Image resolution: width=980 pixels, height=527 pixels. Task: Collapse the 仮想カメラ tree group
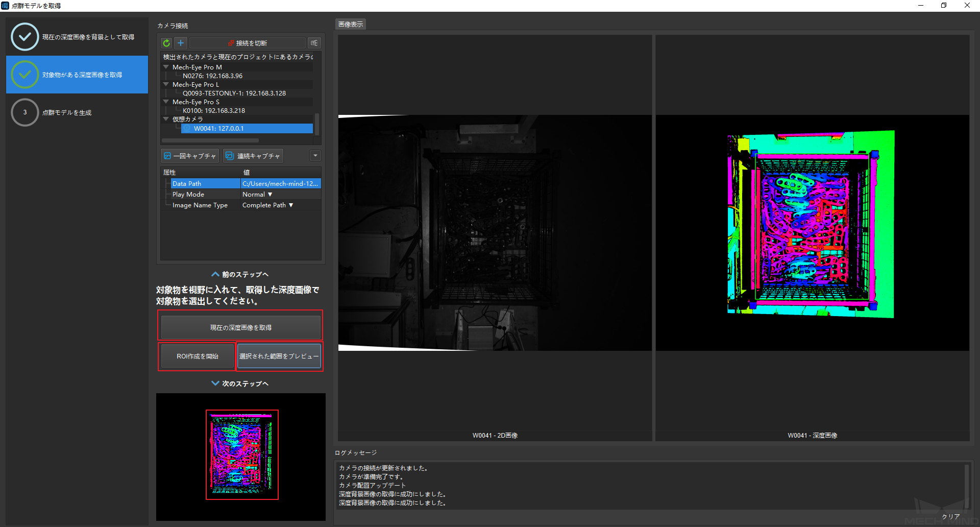[x=166, y=119]
